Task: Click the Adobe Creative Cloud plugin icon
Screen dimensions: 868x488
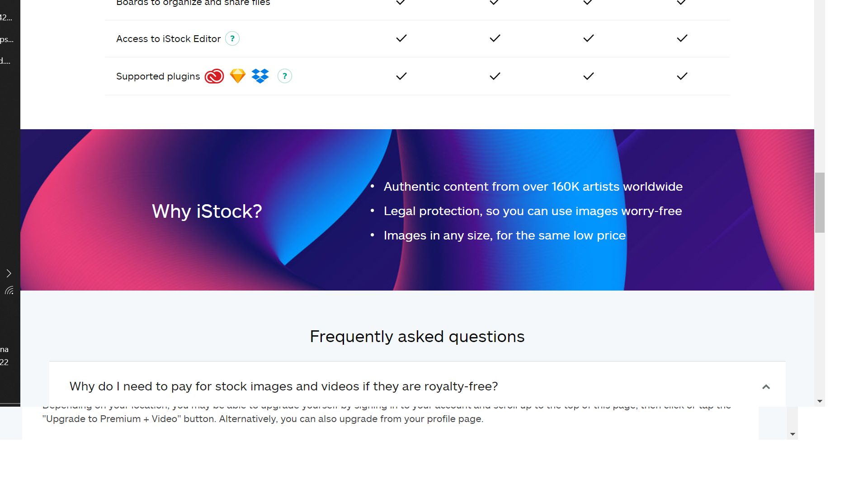Action: coord(214,76)
